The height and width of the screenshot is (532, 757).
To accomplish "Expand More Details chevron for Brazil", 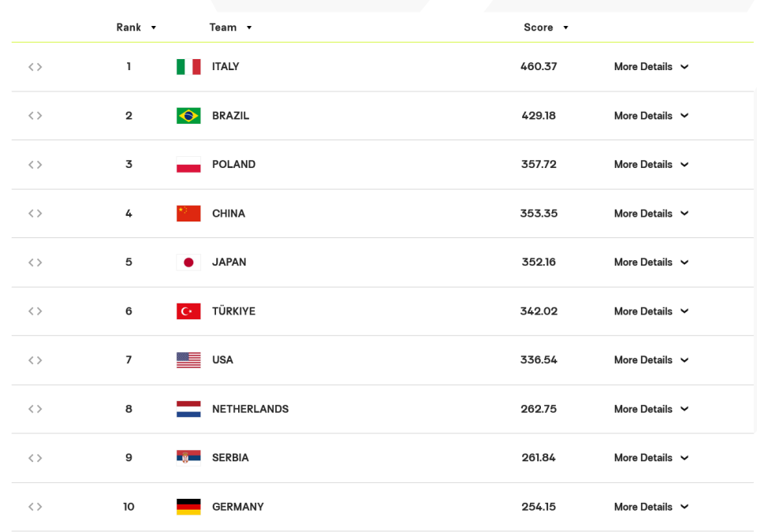I will (684, 115).
